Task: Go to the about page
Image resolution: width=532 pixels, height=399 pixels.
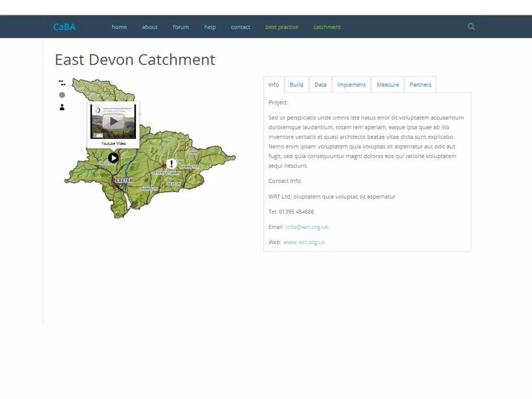Action: point(150,27)
